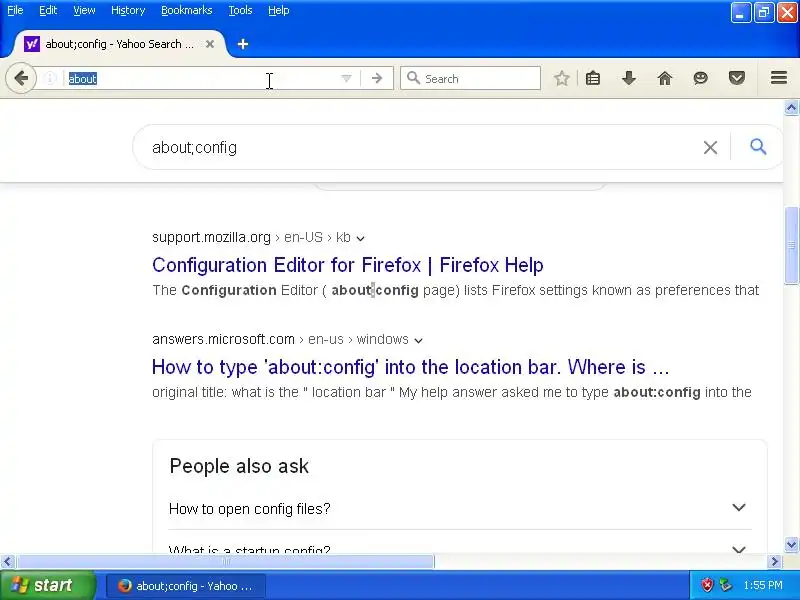This screenshot has height=600, width=800.
Task: Open the Edit menu
Action: click(x=48, y=10)
